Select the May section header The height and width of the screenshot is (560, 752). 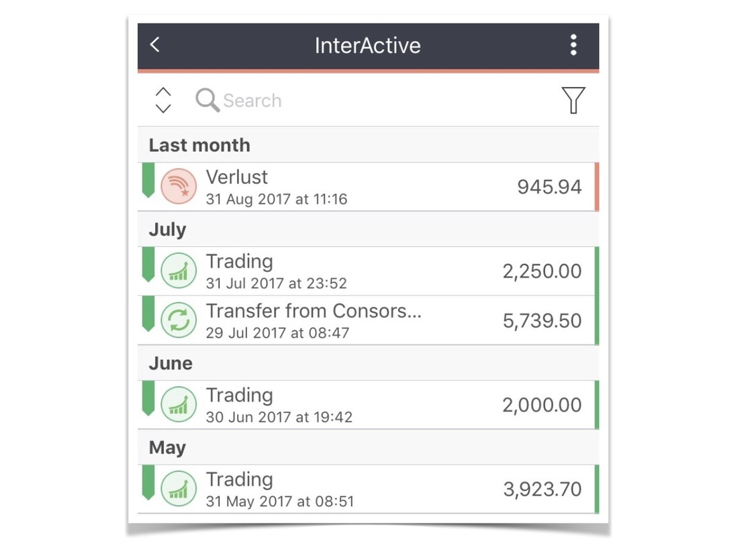click(167, 448)
